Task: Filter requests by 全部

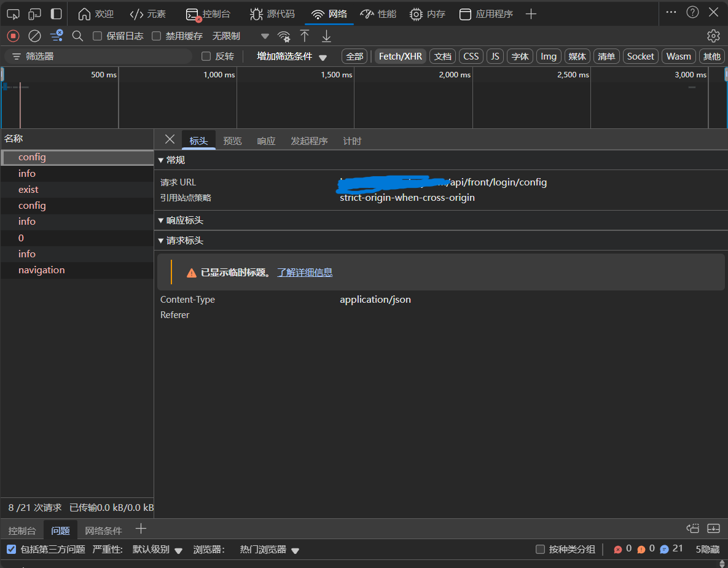Action: (354, 56)
